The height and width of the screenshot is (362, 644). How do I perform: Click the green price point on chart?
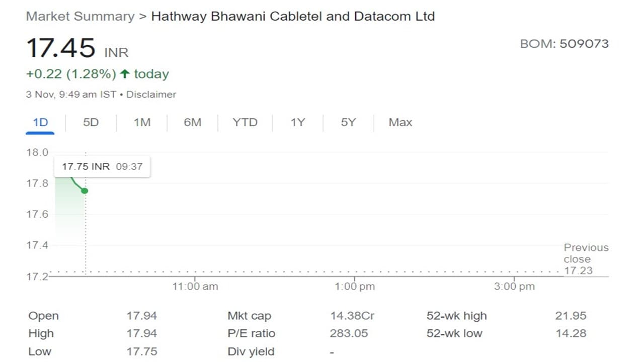85,191
